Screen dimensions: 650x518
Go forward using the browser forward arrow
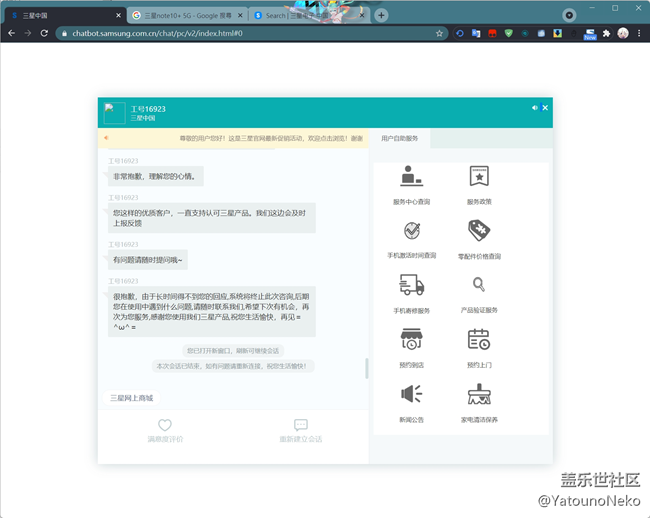(28, 33)
